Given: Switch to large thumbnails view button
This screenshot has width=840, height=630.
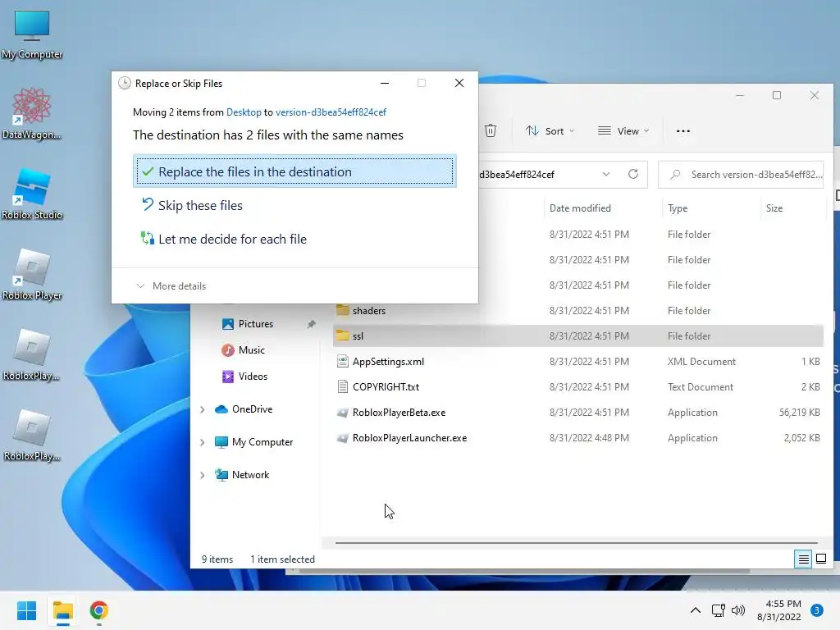Looking at the screenshot, I should (x=820, y=559).
